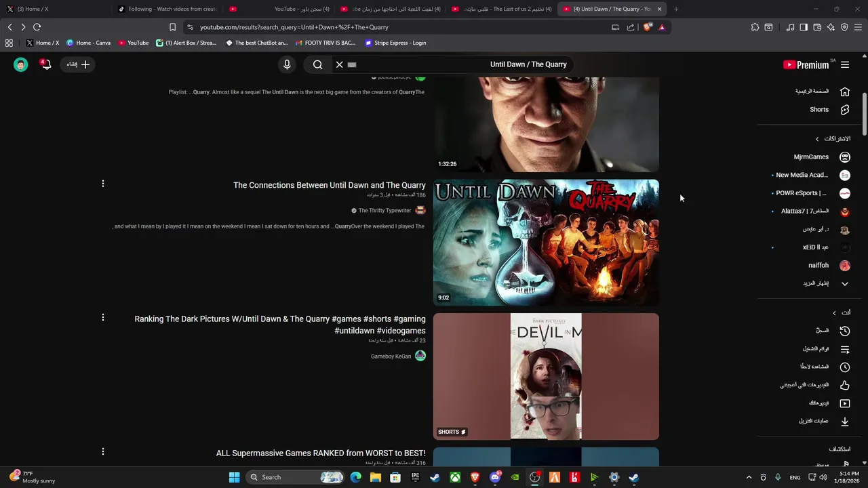Screen dimensions: 868x488
Task: Open Watch Later in the sidebar
Action: 825,367
